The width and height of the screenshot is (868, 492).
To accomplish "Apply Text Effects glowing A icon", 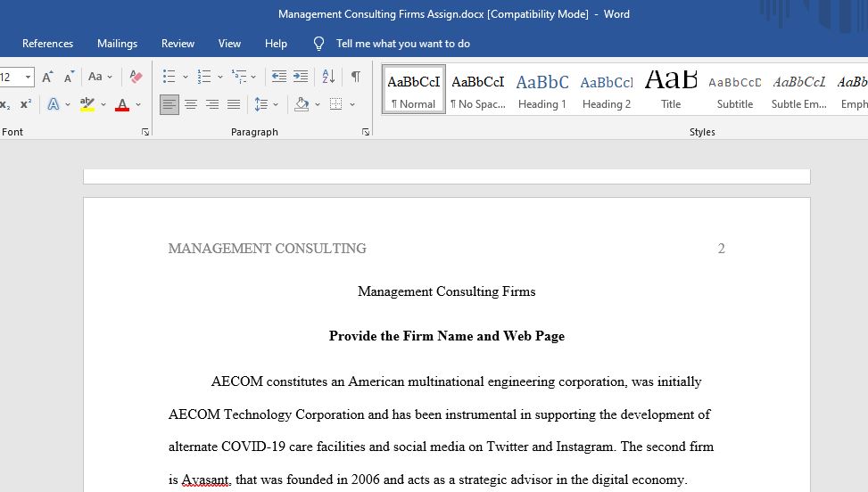I will (x=54, y=104).
